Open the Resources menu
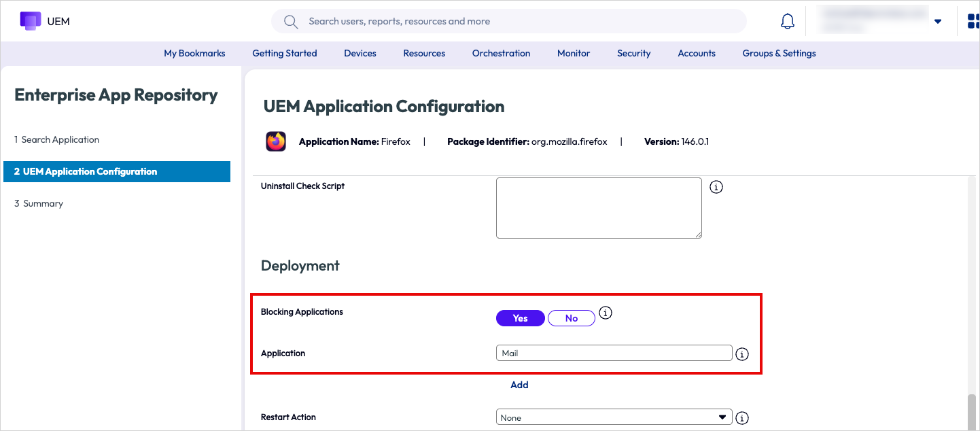980x431 pixels. [424, 53]
